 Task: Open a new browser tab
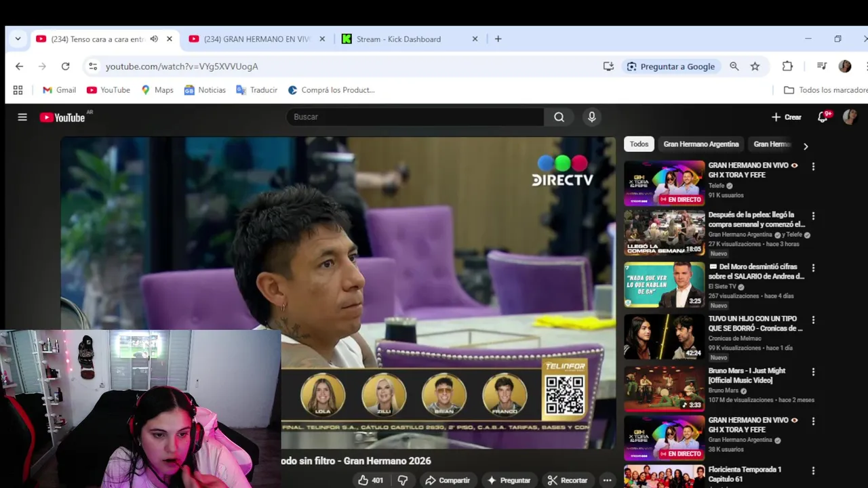[498, 39]
